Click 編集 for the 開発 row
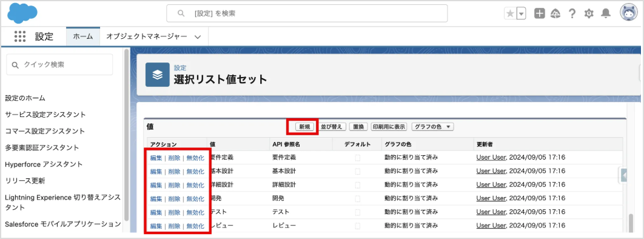 click(156, 199)
